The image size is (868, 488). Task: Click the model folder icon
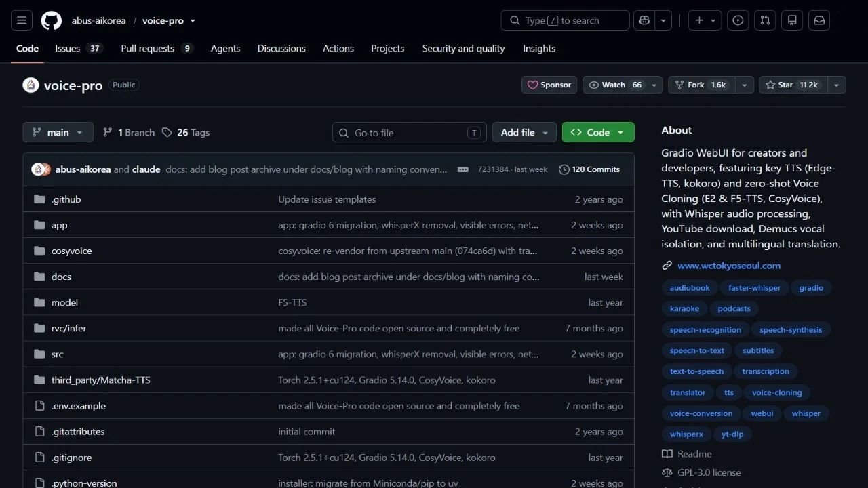point(39,302)
